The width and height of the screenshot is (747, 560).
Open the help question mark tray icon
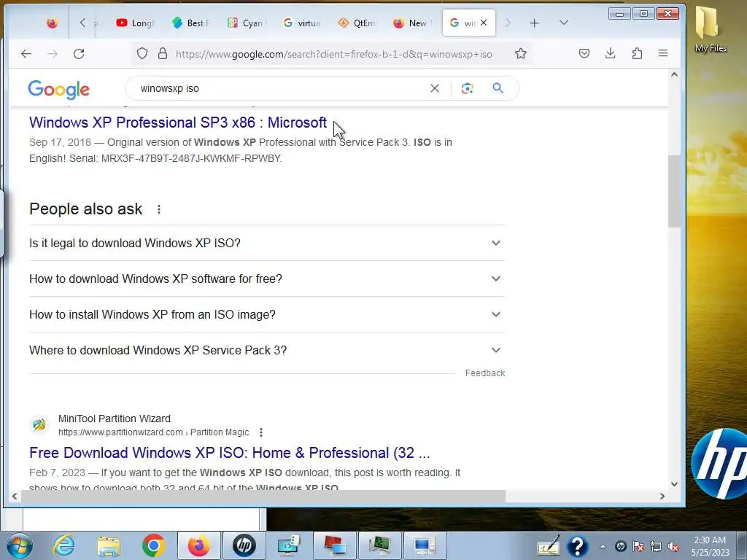[578, 546]
